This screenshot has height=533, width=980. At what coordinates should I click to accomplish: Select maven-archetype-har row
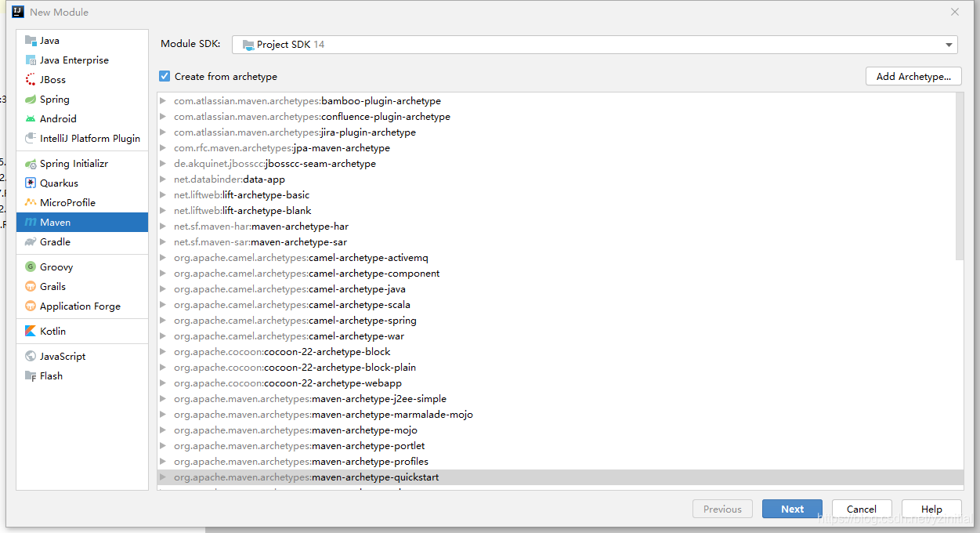click(556, 227)
